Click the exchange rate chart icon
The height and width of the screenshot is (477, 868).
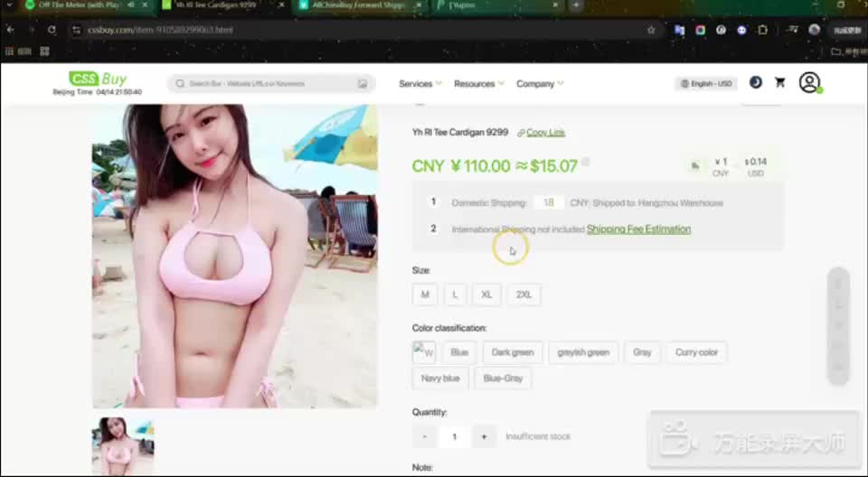[x=694, y=166]
